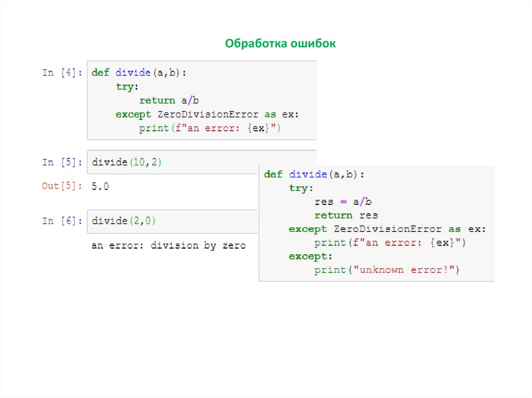
Task: Click the "return res" line
Action: [346, 215]
